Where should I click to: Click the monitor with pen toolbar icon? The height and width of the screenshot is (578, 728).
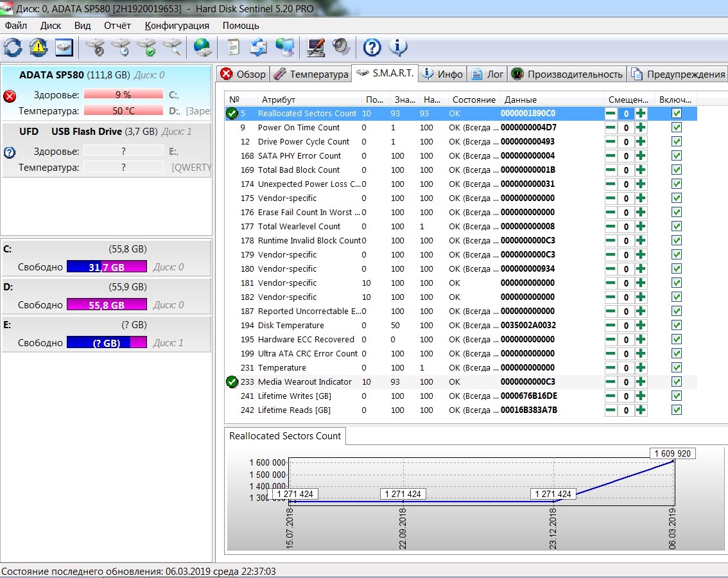tap(315, 47)
